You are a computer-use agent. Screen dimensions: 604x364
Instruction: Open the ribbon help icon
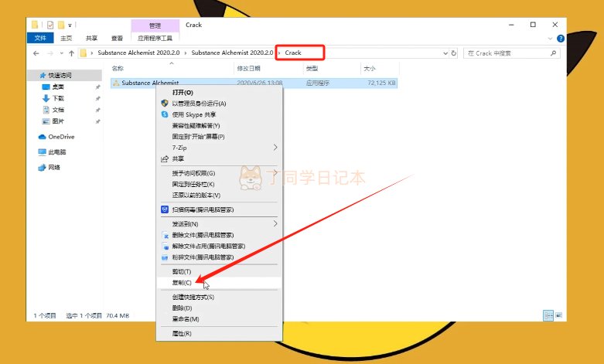coord(561,39)
